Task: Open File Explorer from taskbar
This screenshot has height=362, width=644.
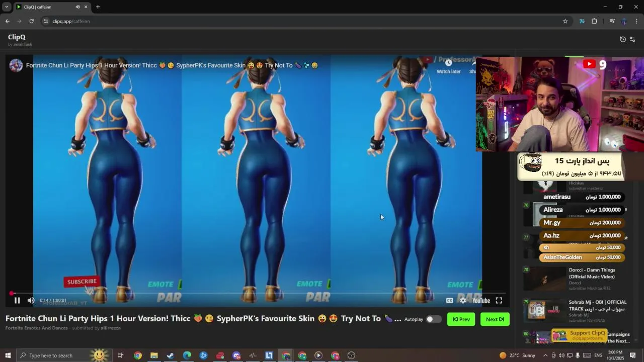Action: (154, 355)
